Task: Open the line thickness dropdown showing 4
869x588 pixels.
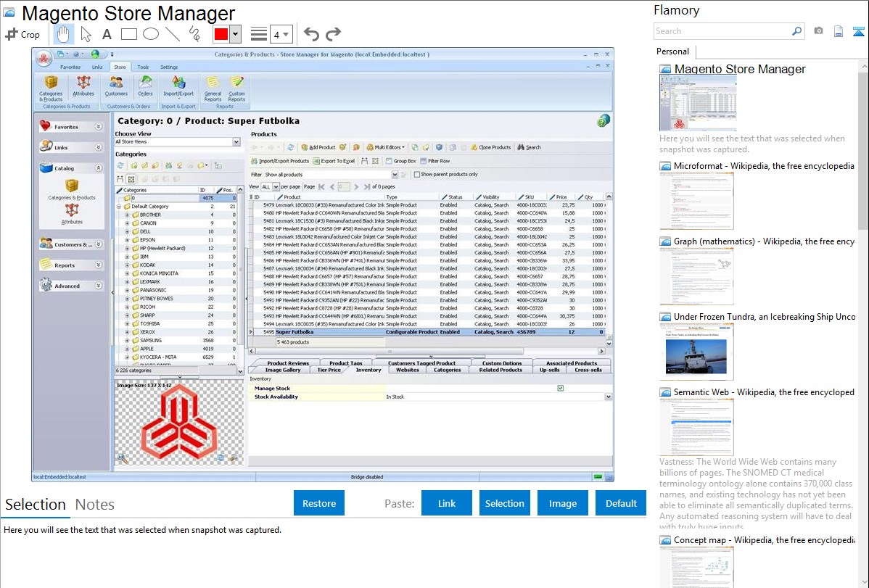Action: 281,34
